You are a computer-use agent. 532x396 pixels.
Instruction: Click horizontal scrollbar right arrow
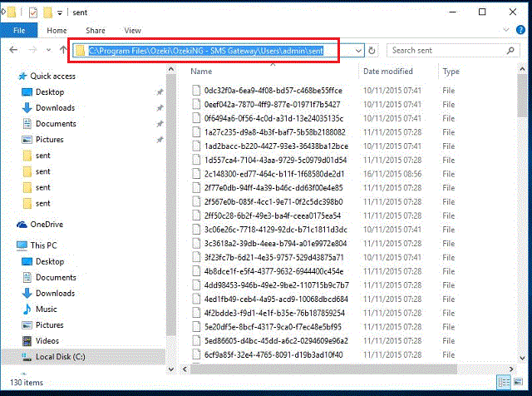coord(511,369)
